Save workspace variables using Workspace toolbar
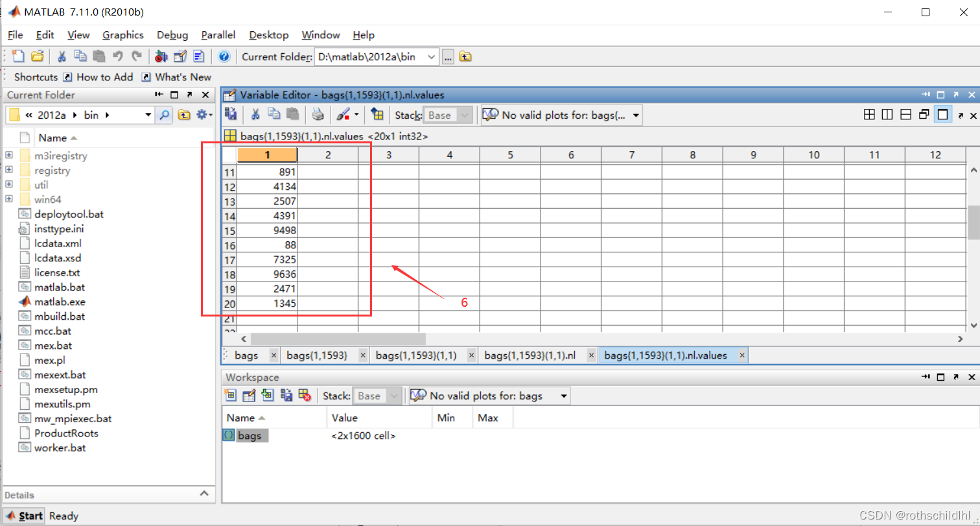 (x=286, y=395)
